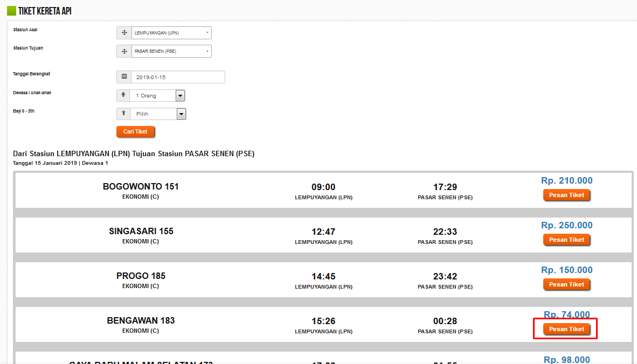Book the Bengawan 183 ticket
The width and height of the screenshot is (637, 364).
(x=566, y=329)
